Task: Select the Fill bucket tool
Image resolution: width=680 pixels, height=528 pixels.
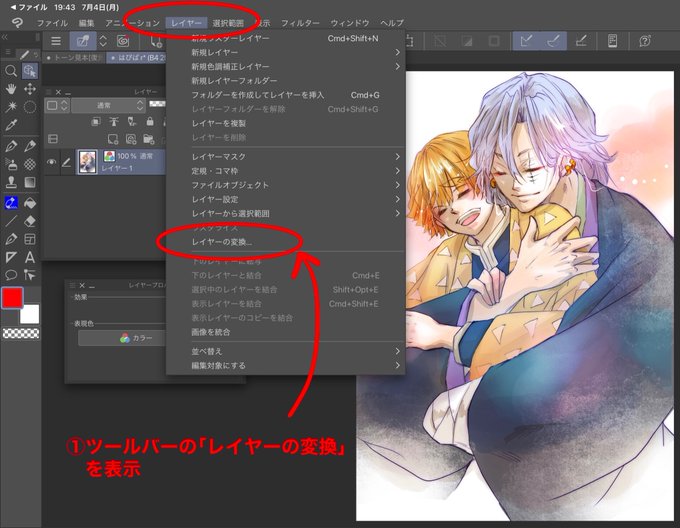Action: click(x=30, y=203)
